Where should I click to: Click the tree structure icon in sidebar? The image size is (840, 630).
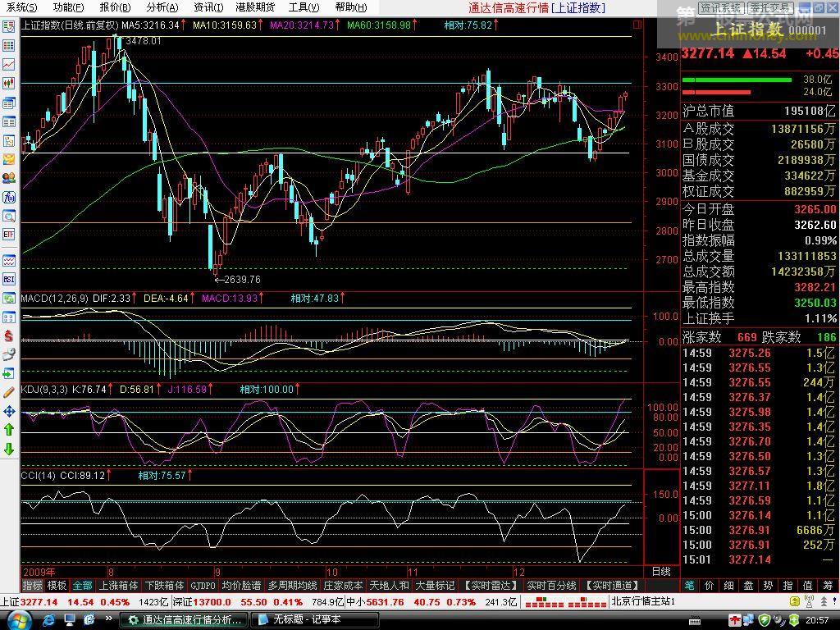point(8,141)
